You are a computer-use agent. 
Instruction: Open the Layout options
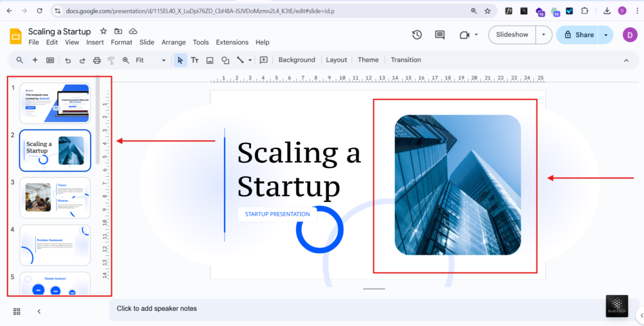(336, 60)
